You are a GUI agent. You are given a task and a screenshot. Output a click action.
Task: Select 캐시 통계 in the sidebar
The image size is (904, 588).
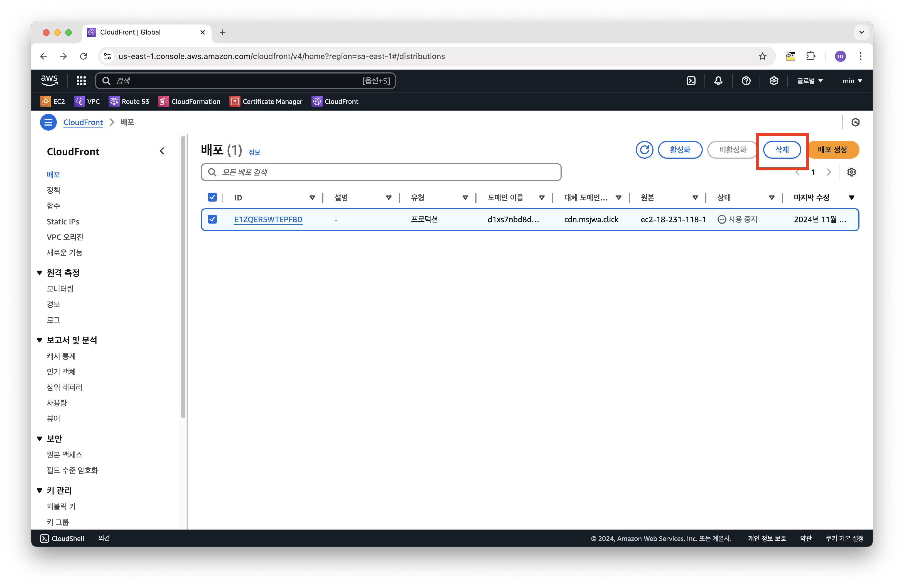tap(61, 356)
